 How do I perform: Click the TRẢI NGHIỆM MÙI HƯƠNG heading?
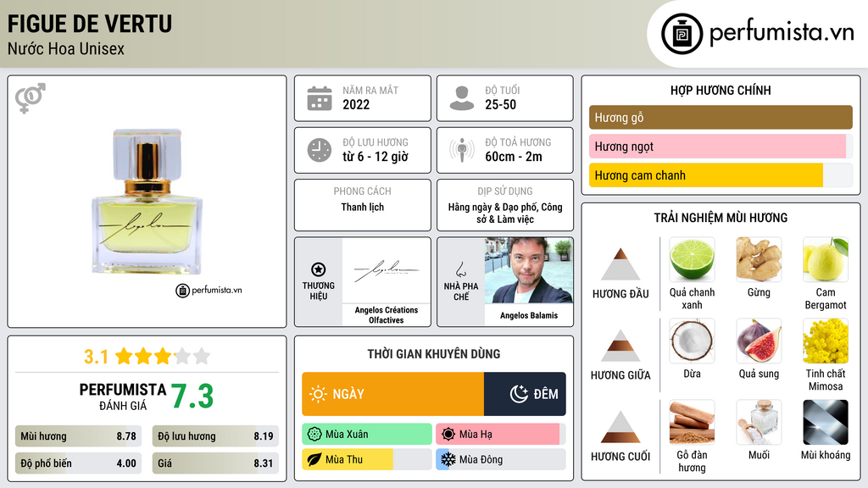(721, 218)
